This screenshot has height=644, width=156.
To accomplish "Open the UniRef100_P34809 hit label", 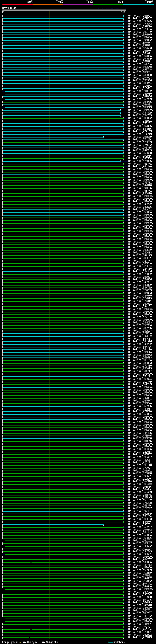I will click(140, 113).
